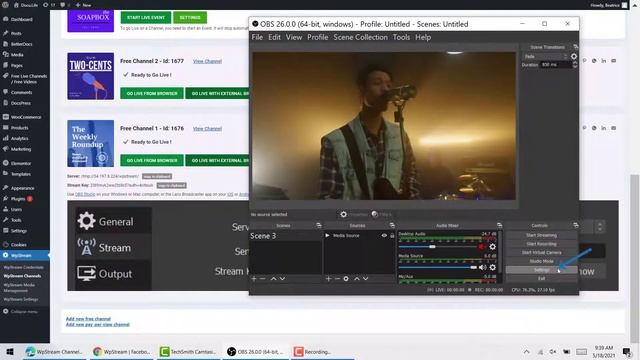640x360 pixels.
Task: Open The Weekly Roundup channel thumbnail
Action: tap(91, 143)
